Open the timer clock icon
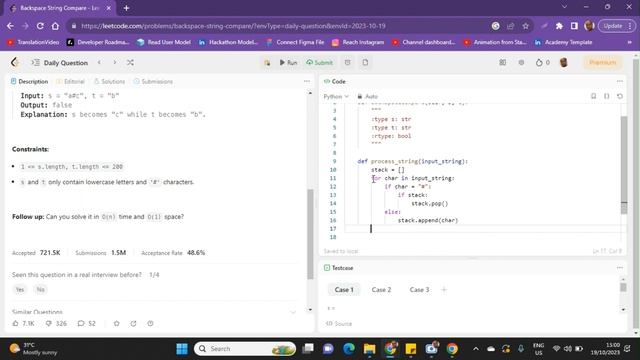 [x=347, y=62]
